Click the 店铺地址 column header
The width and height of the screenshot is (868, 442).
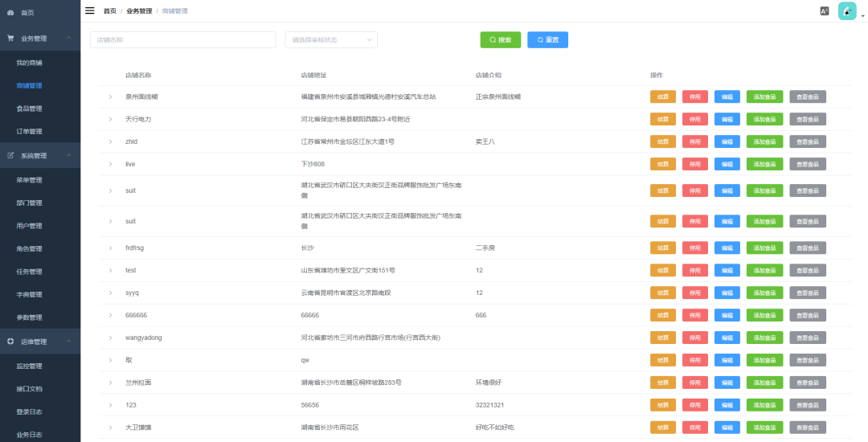(x=314, y=76)
